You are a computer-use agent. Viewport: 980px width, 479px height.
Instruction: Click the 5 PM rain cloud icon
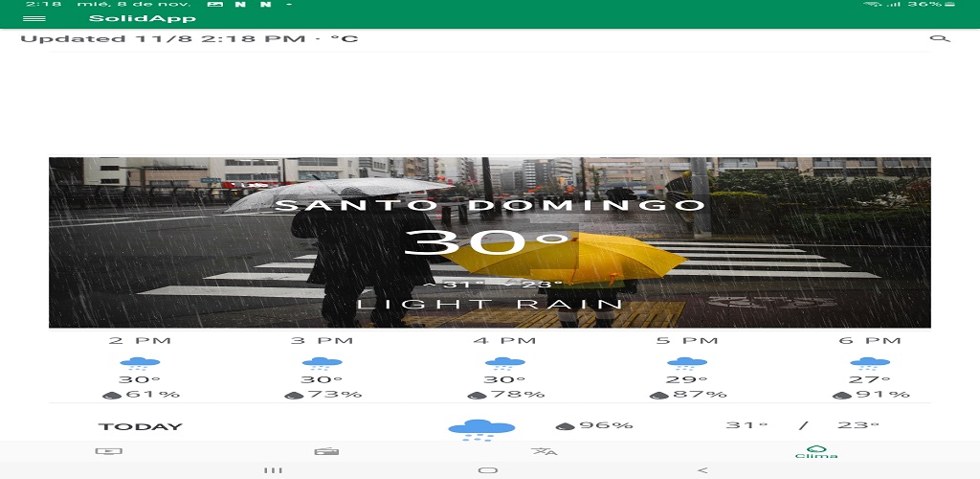[687, 363]
